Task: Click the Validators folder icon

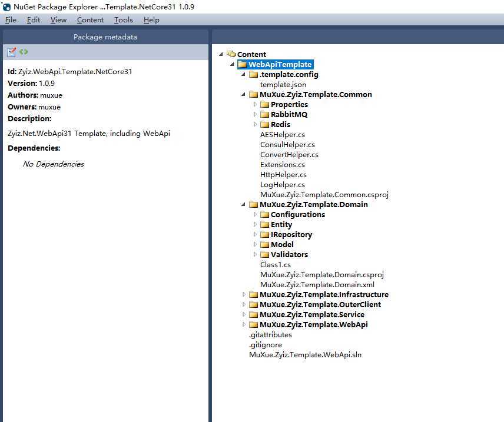Action: [264, 254]
